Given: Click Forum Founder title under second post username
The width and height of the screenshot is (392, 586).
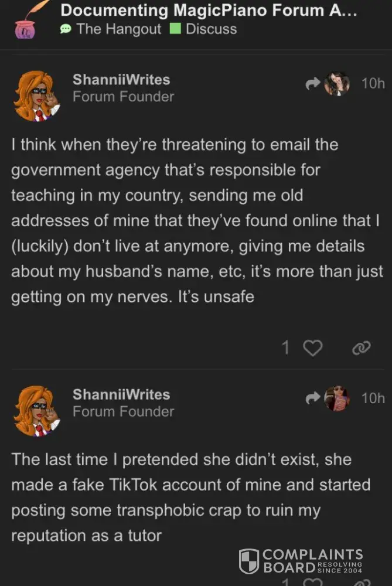Looking at the screenshot, I should coord(123,411).
